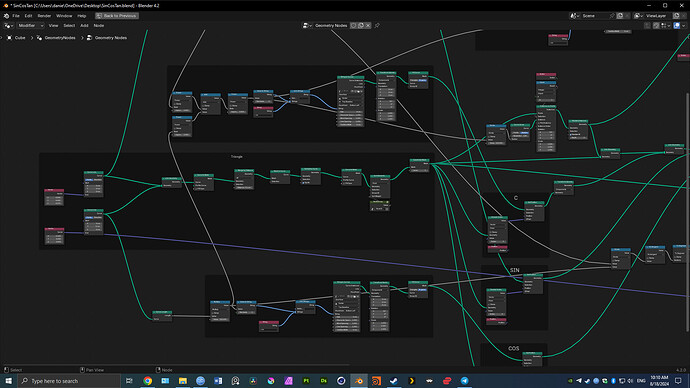Open Plex from the taskbar
This screenshot has height=388, width=690.
click(411, 381)
